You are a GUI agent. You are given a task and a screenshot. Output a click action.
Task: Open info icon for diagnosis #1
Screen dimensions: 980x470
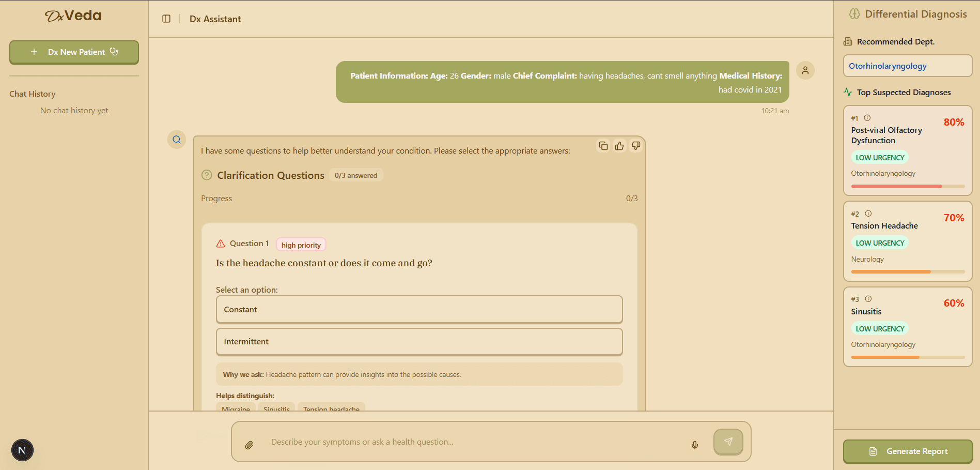point(867,118)
